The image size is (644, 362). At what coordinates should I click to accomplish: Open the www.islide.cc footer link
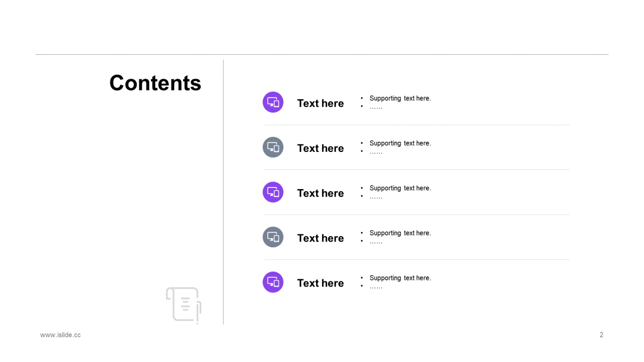(x=60, y=335)
